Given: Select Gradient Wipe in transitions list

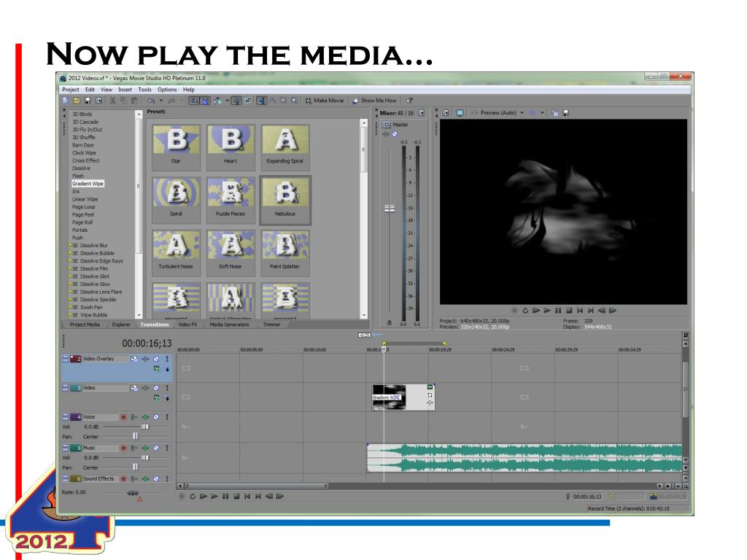Looking at the screenshot, I should click(x=88, y=183).
